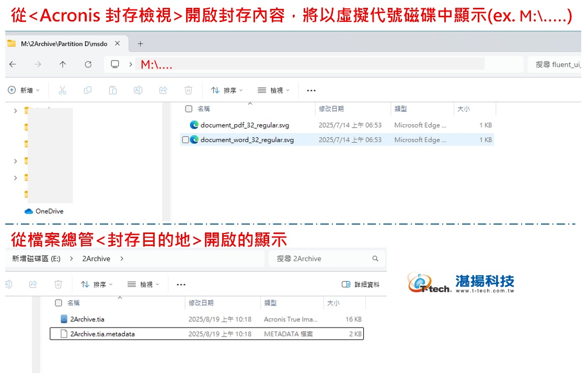Cut selected item in upper window
Image resolution: width=588 pixels, height=373 pixels.
[62, 90]
